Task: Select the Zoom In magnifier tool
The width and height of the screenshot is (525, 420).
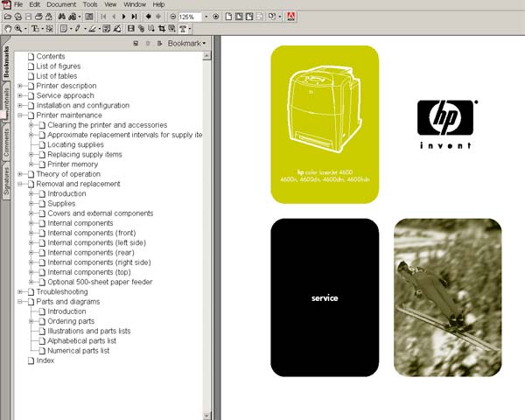Action: [x=18, y=29]
